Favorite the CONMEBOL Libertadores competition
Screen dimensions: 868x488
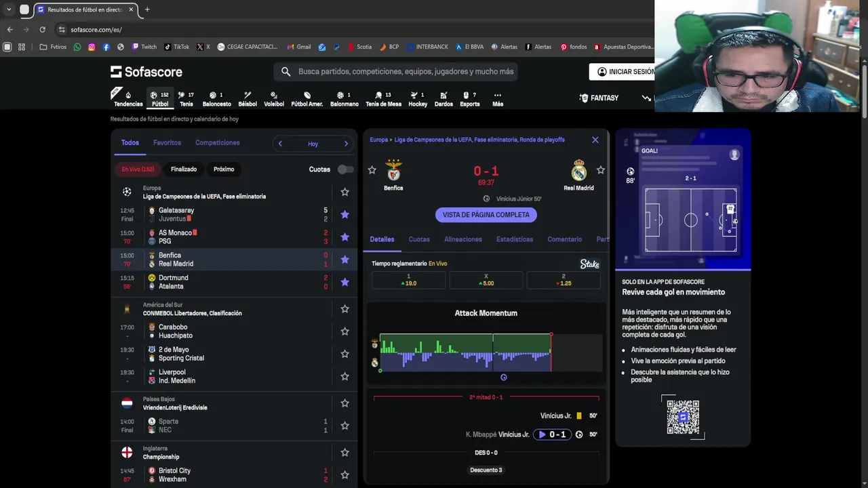(344, 309)
